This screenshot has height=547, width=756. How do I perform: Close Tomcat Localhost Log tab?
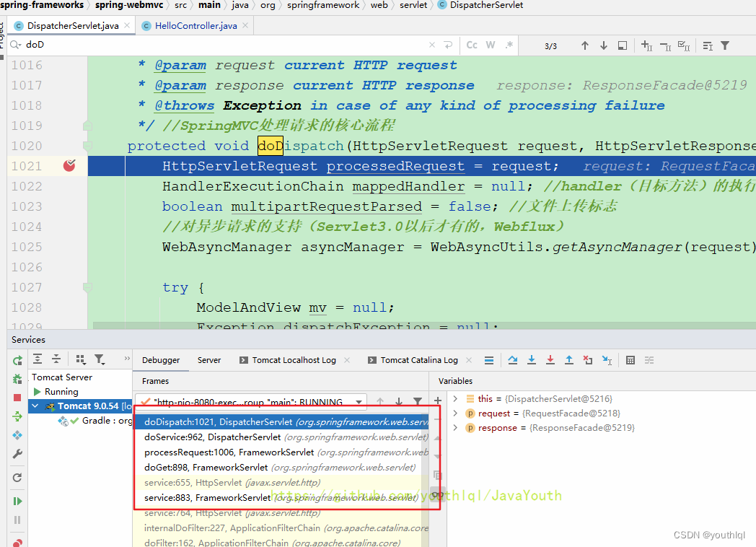[347, 360]
